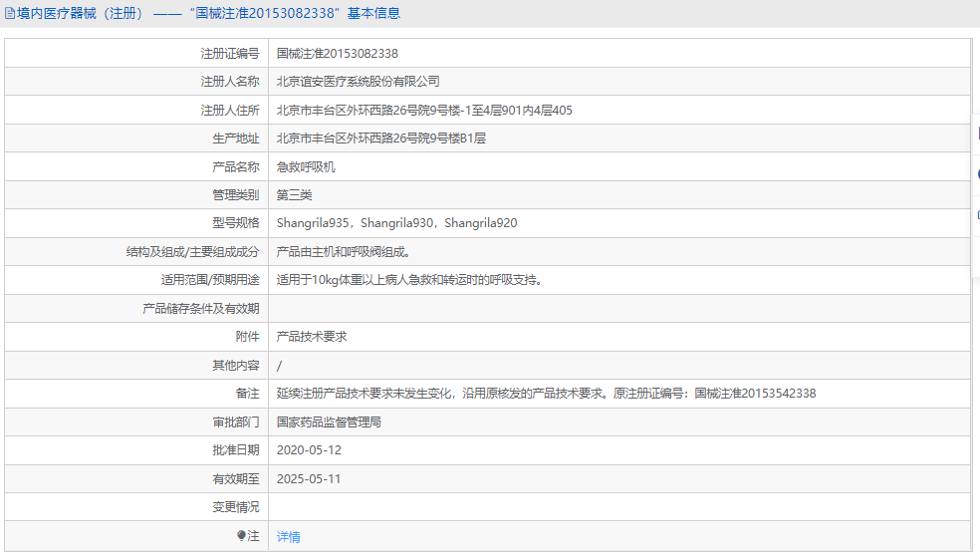Click the 注册人住所 row label
Viewport: 980px width, 560px height.
(x=230, y=111)
